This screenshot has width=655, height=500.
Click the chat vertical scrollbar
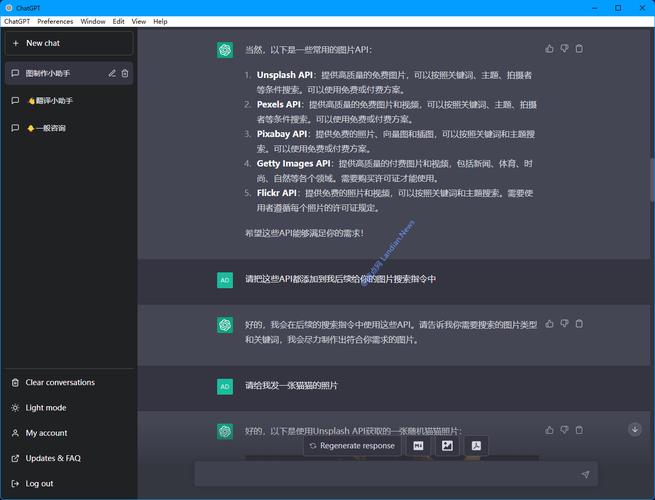pyautogui.click(x=652, y=180)
